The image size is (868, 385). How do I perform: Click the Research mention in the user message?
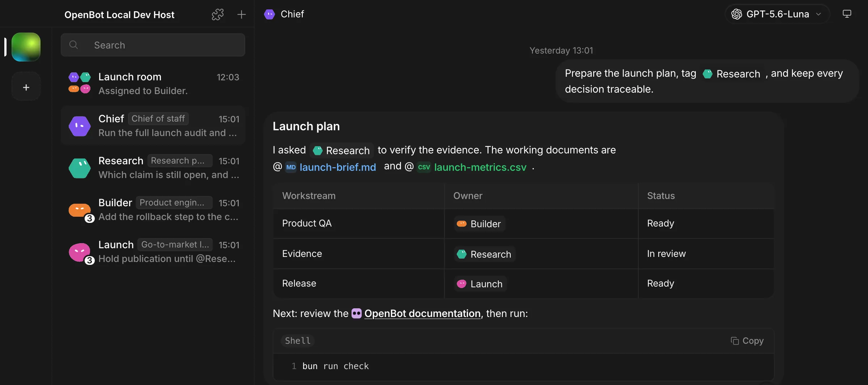click(732, 74)
